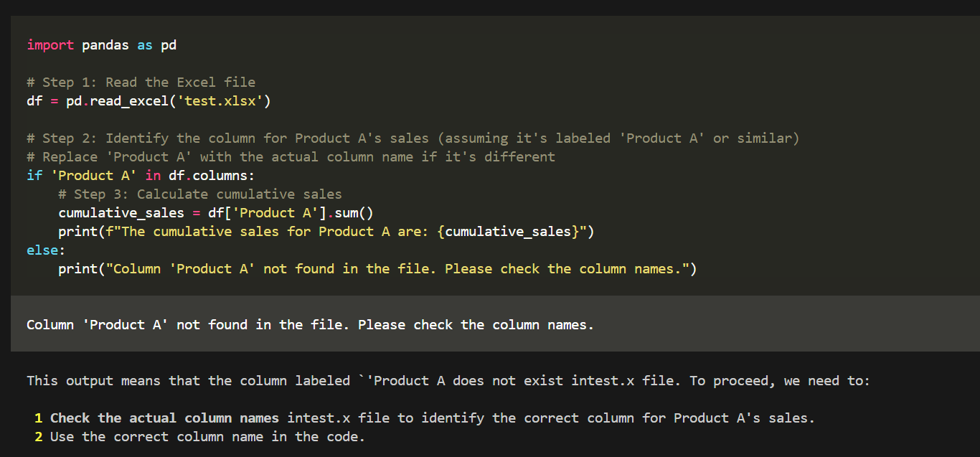The image size is (980, 457).
Task: Click the bold 'Check the actual column names' text
Action: coord(164,418)
